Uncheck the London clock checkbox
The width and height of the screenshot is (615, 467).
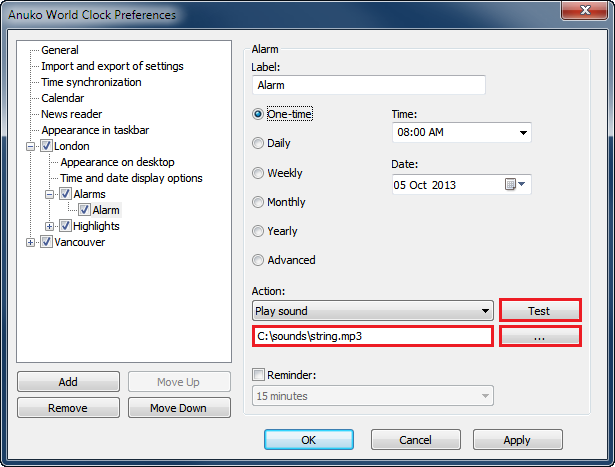click(46, 146)
